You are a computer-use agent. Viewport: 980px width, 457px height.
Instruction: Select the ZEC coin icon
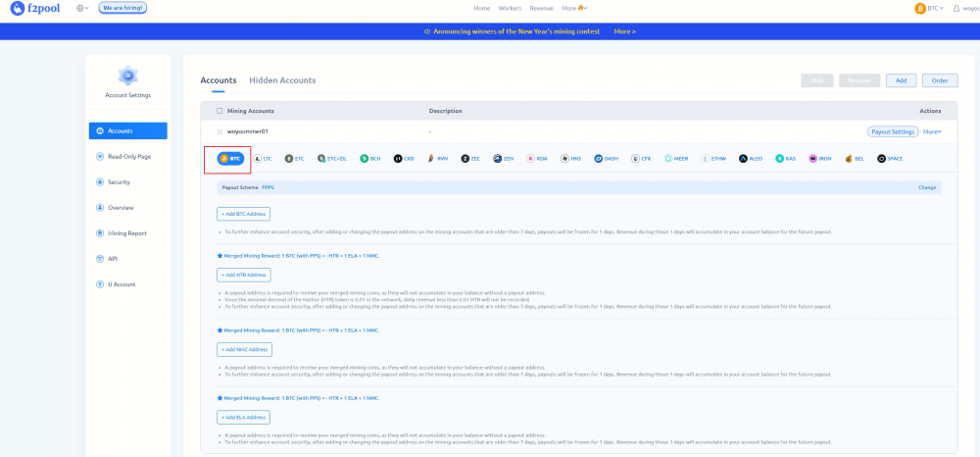(470, 158)
